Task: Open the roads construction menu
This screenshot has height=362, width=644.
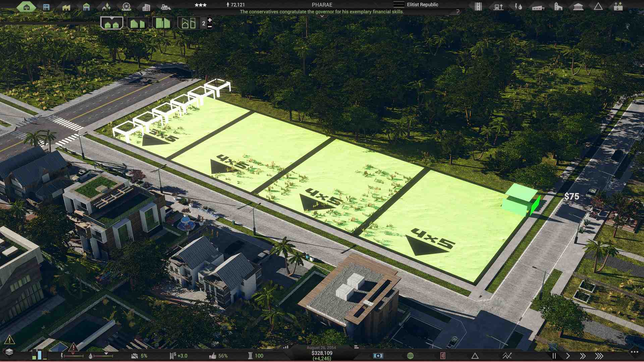Action: click(x=478, y=6)
